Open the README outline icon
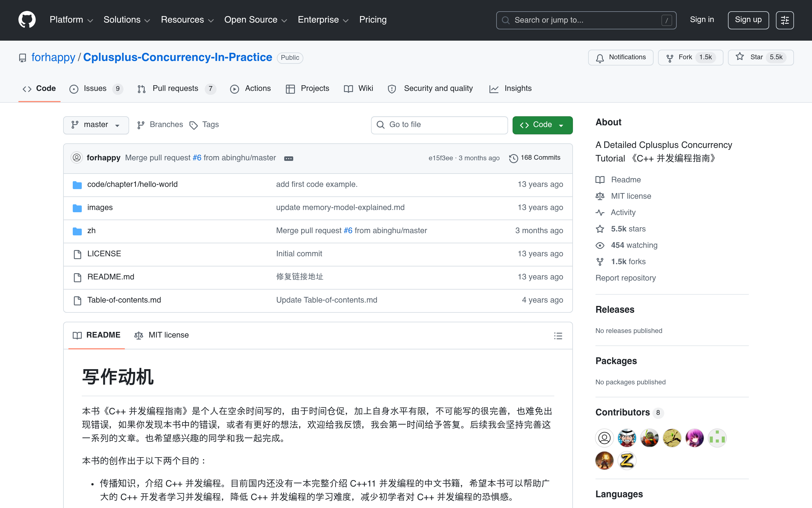This screenshot has height=508, width=812. (x=558, y=336)
